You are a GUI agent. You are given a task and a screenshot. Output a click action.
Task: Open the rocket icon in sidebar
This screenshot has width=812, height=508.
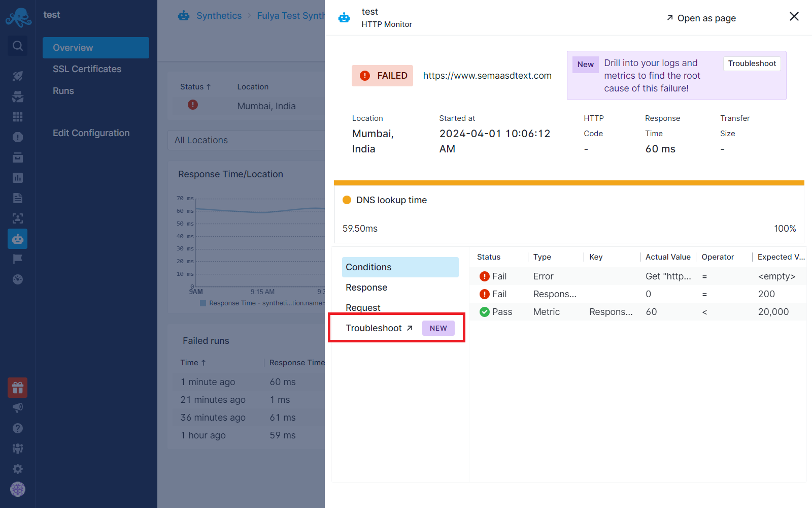[18, 76]
